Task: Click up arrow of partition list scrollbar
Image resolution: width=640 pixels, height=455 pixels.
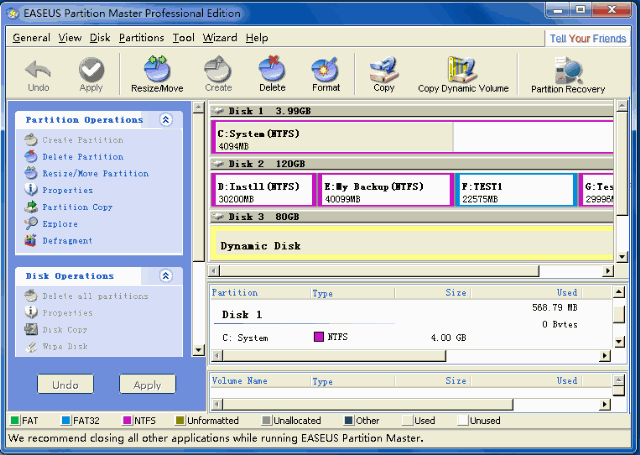Action: coord(619,292)
